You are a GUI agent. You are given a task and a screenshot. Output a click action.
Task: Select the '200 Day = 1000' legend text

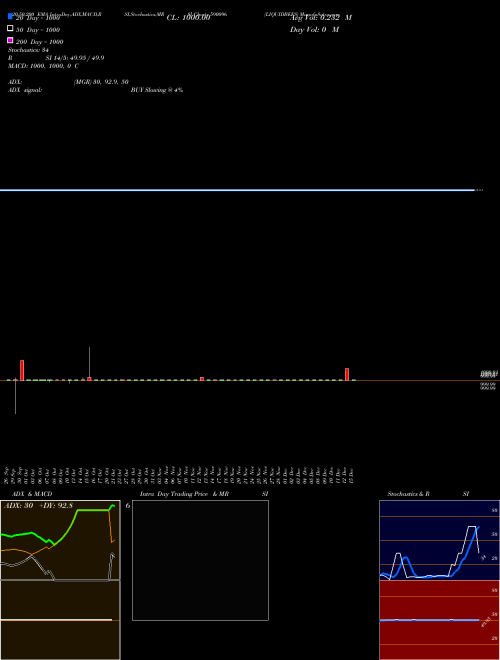pos(40,42)
